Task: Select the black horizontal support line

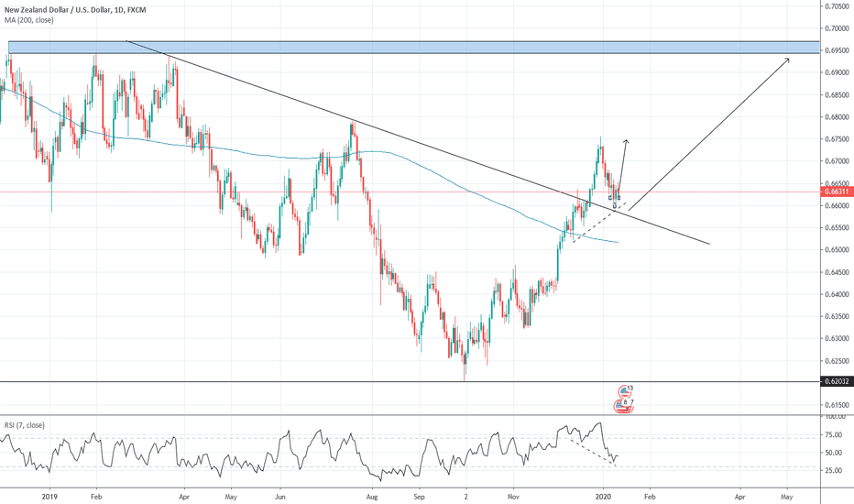Action: 275,382
